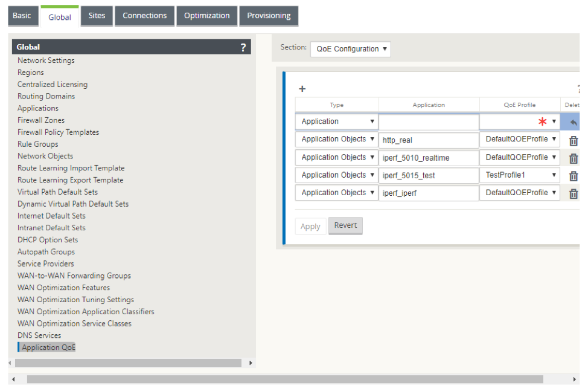Delete the iperf_iperf row
This screenshot has width=588, height=391.
point(574,193)
